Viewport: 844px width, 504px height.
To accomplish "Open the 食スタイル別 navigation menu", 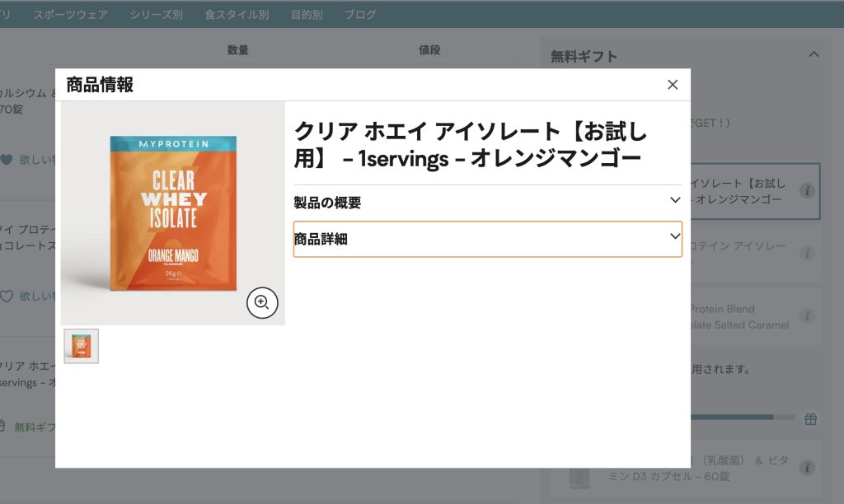I will [237, 14].
